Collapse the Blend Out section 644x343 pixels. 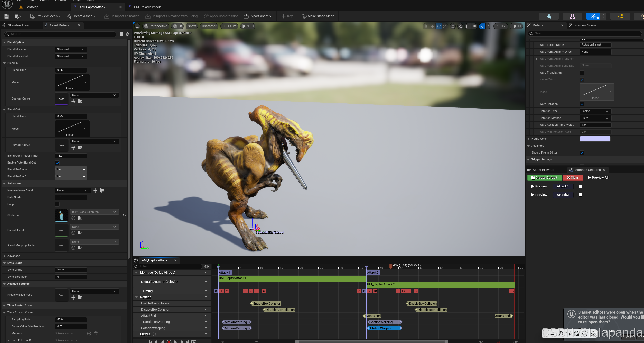(x=4, y=110)
